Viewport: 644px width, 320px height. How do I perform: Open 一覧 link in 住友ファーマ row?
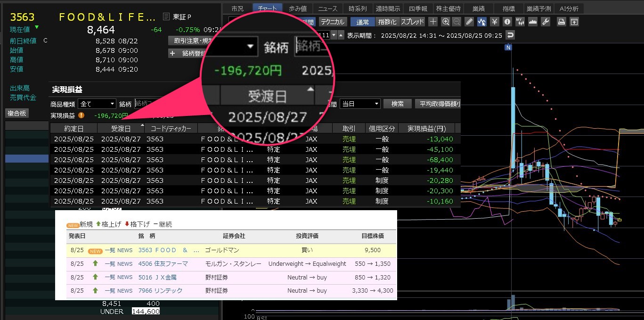click(x=110, y=264)
